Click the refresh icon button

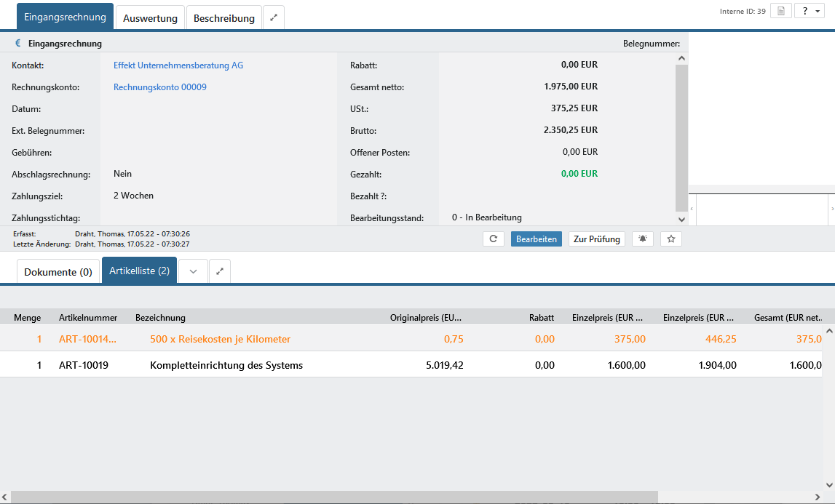494,239
